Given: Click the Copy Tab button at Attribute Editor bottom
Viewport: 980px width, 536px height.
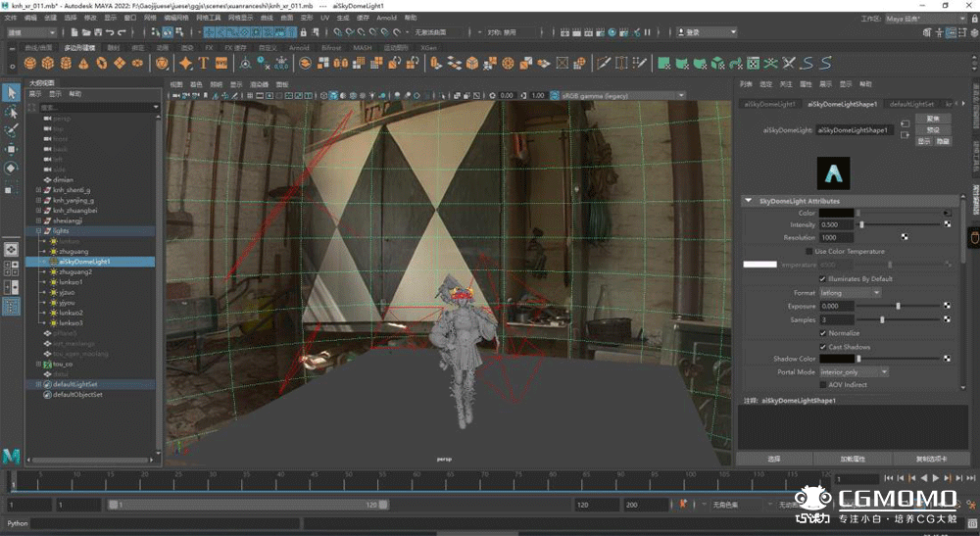Looking at the screenshot, I should [x=931, y=459].
